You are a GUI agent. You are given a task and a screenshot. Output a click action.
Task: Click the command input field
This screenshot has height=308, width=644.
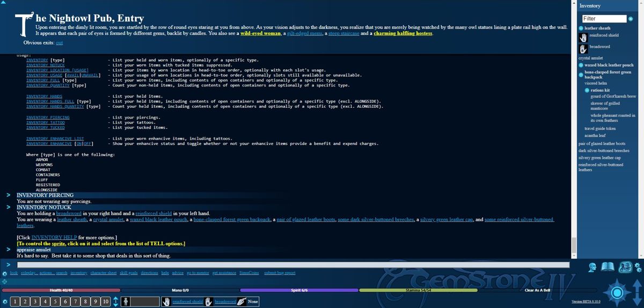[293, 265]
